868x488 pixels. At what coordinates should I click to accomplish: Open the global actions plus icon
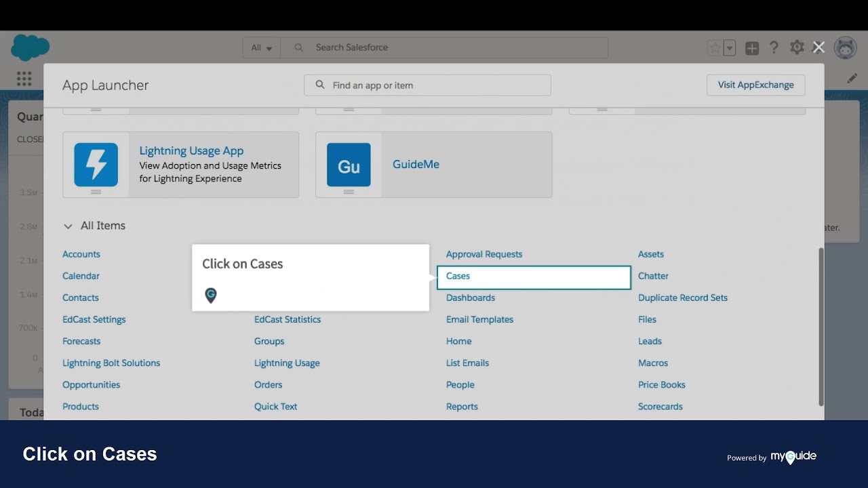(752, 47)
